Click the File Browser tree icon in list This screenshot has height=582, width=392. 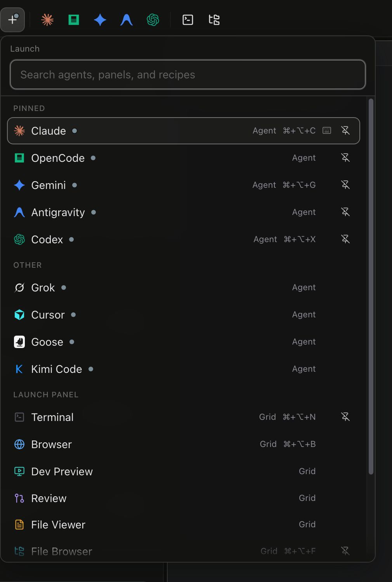pos(19,551)
